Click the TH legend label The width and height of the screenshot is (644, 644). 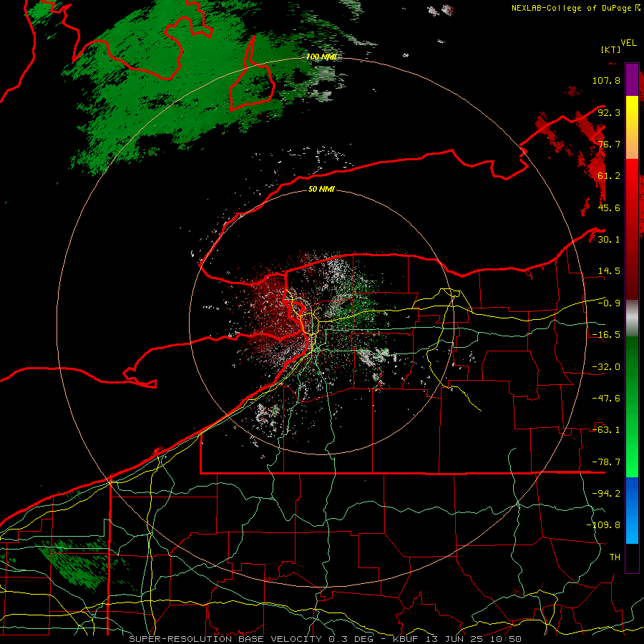pyautogui.click(x=615, y=557)
